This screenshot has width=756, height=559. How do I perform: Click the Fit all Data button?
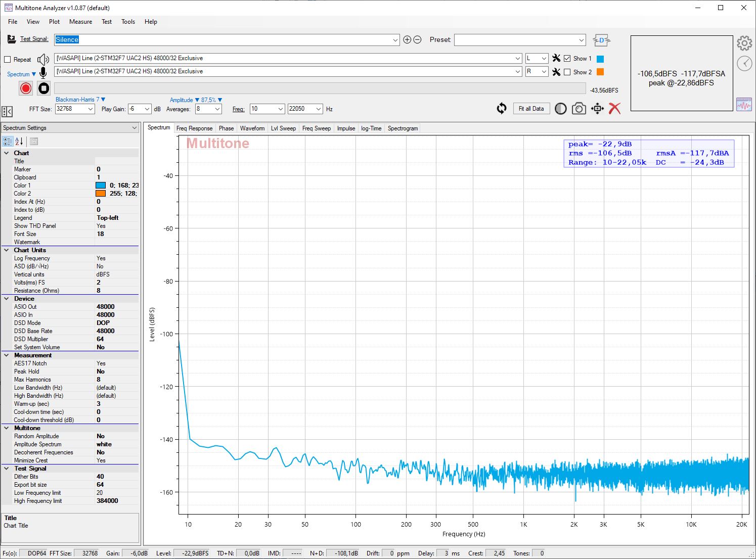point(531,109)
